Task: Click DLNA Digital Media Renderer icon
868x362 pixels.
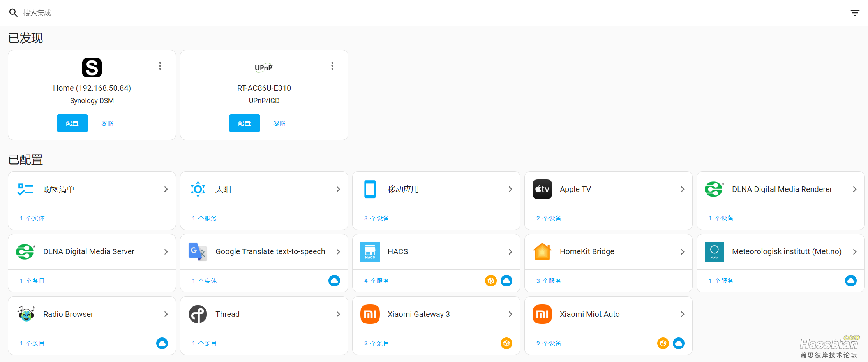Action: click(x=715, y=189)
